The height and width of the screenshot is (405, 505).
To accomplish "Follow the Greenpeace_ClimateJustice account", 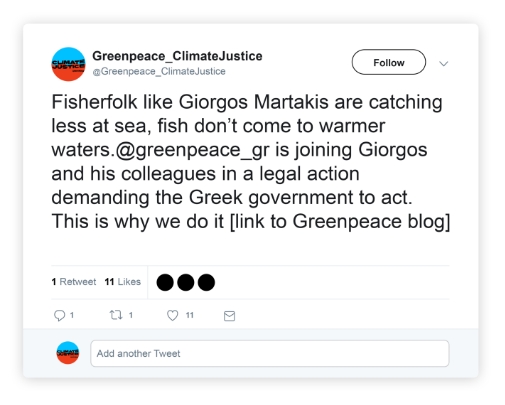I will tap(389, 62).
